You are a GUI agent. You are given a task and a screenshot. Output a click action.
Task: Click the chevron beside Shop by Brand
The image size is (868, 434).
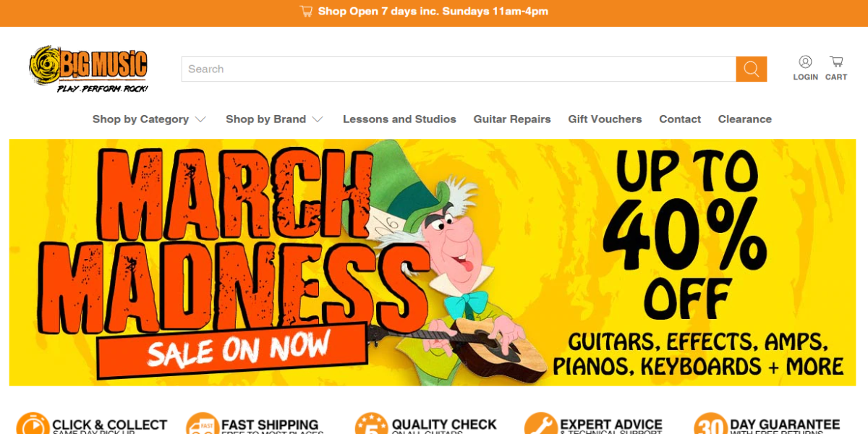[x=318, y=119]
